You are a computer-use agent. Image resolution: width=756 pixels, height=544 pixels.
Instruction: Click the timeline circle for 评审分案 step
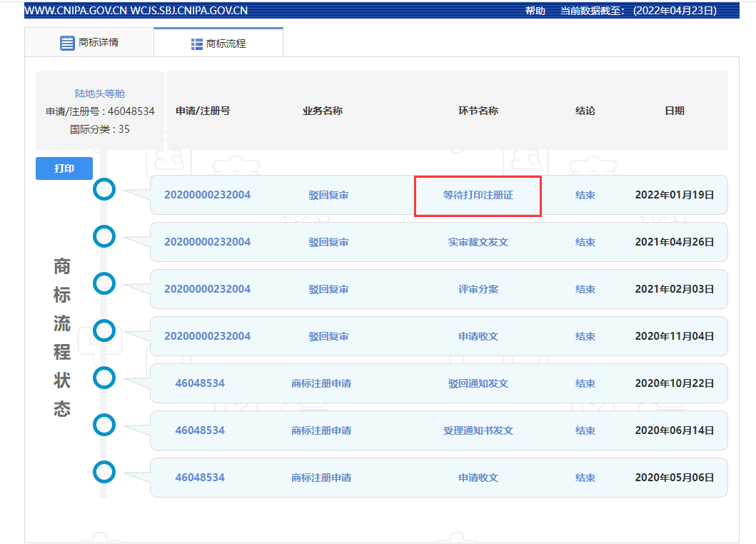pyautogui.click(x=104, y=283)
